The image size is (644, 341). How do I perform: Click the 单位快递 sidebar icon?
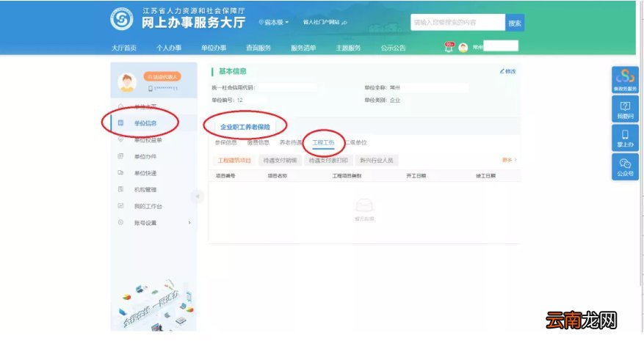tap(120, 173)
